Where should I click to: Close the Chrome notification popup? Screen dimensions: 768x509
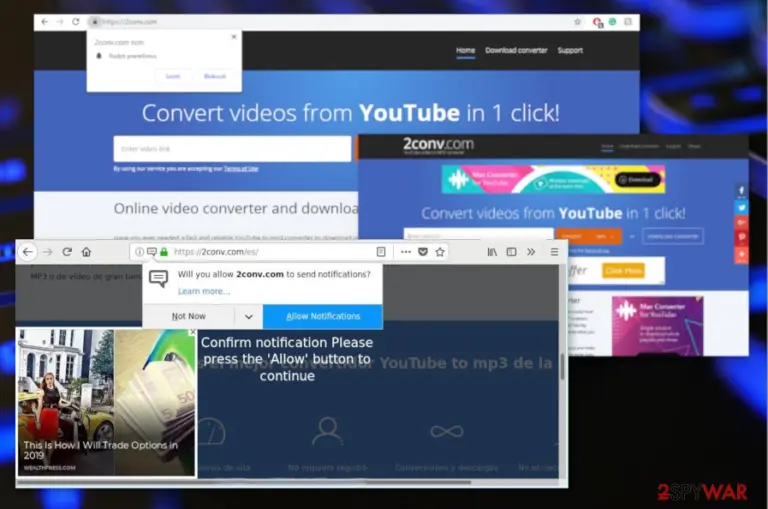[234, 37]
